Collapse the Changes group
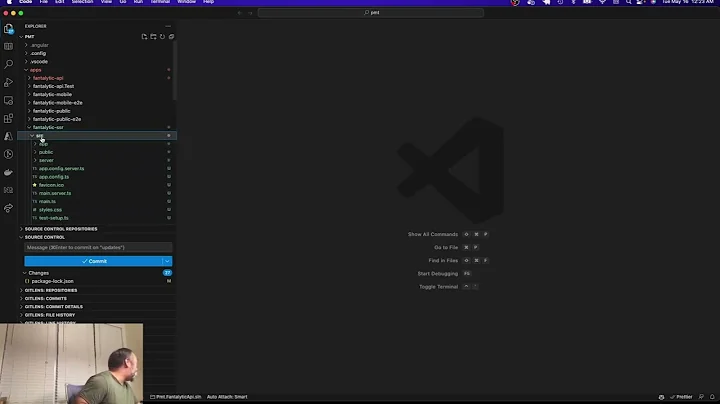Screen dimensions: 720x404 click(38, 273)
